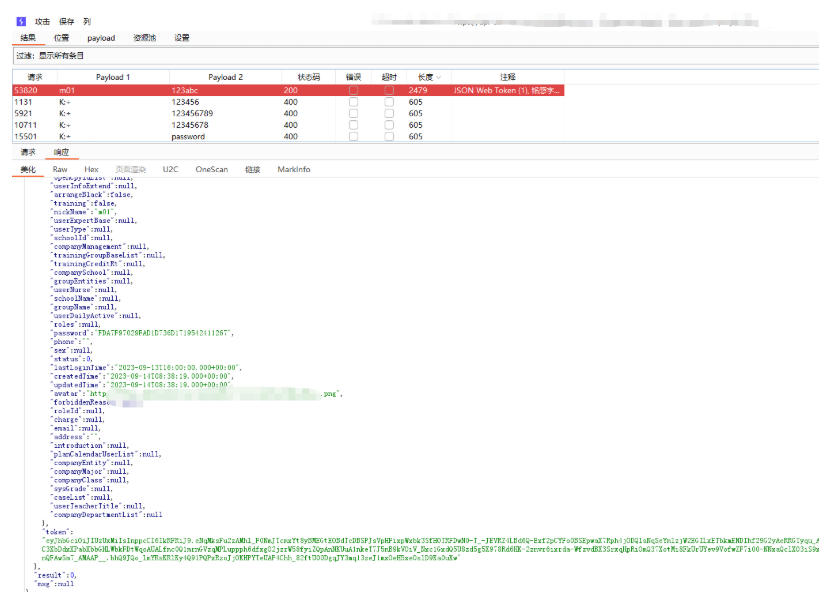Toggle 错误 checkbox in request 53820 row

(x=354, y=91)
